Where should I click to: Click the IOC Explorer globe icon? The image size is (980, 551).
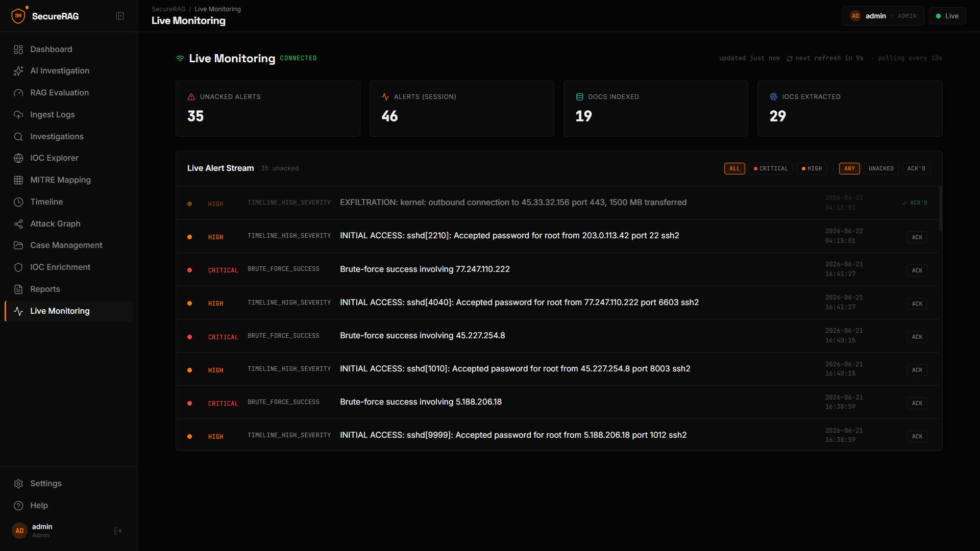[18, 158]
